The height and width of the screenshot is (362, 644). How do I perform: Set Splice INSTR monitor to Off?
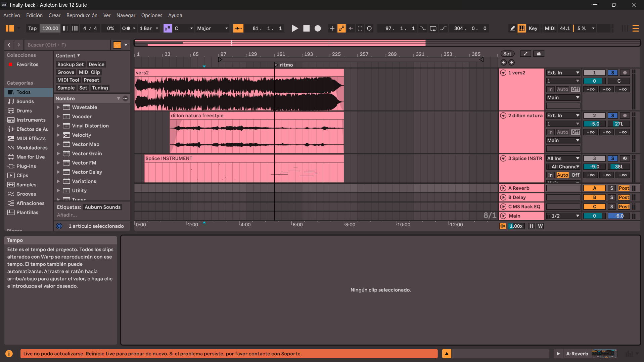(575, 175)
